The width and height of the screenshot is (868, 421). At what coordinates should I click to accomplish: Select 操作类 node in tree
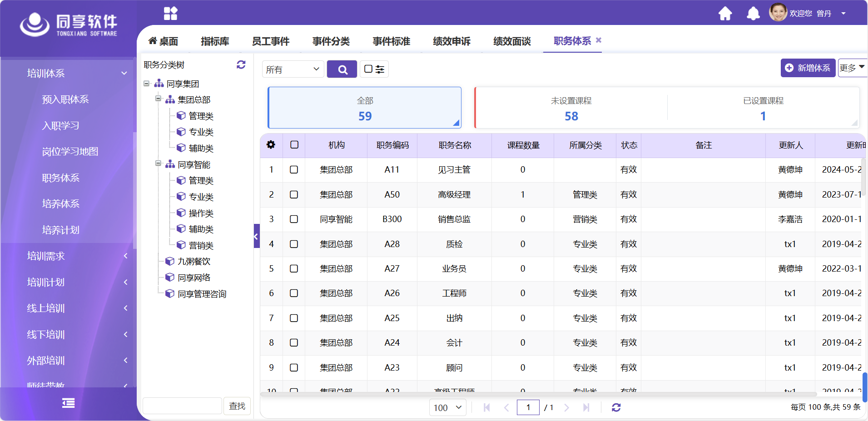tap(201, 213)
